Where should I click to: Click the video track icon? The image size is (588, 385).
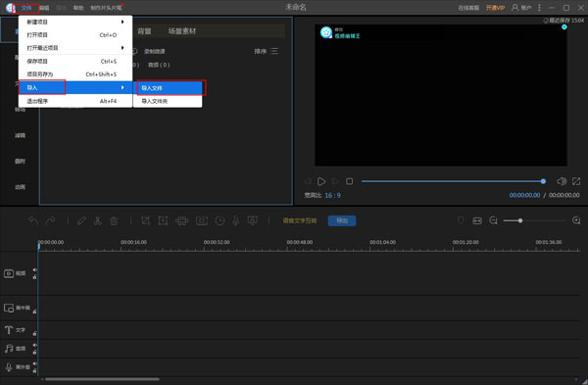(9, 273)
